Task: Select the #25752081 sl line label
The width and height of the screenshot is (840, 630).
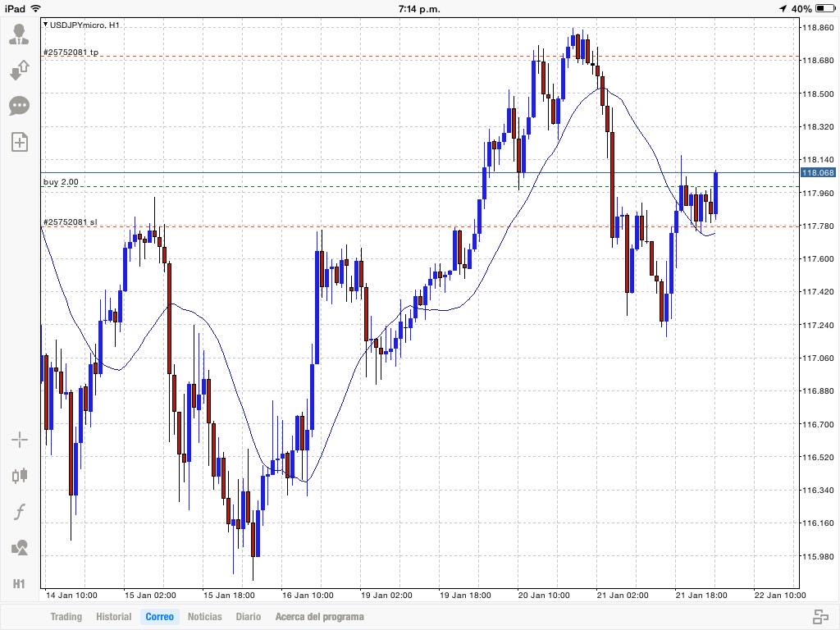Action: point(71,221)
